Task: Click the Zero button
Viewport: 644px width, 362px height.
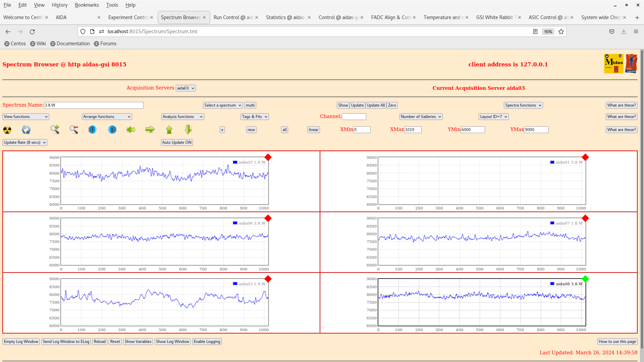Action: pos(392,105)
